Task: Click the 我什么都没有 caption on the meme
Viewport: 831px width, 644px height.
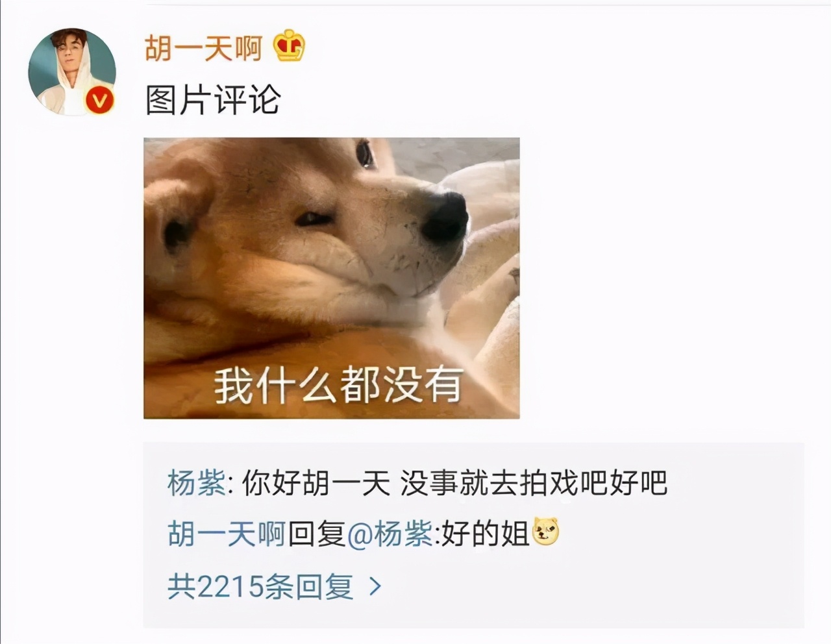Action: (x=339, y=384)
